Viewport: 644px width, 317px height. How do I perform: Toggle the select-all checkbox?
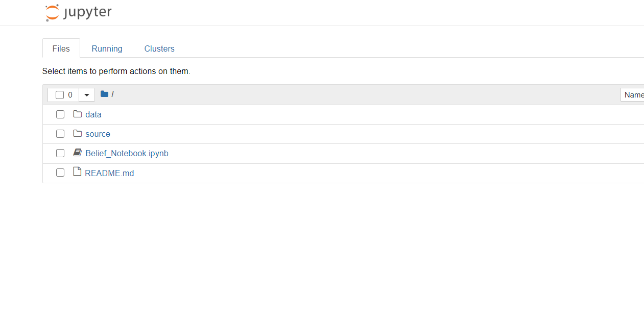pyautogui.click(x=59, y=94)
